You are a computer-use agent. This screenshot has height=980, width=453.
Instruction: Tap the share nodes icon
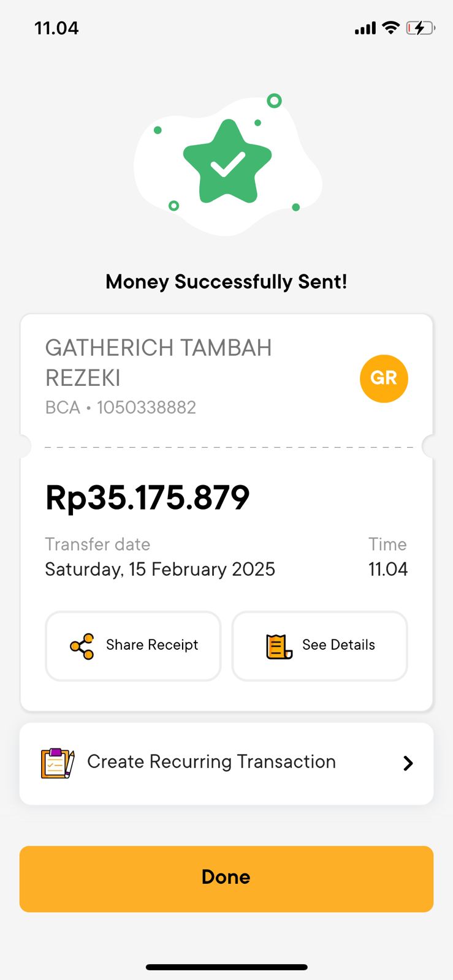click(x=82, y=646)
